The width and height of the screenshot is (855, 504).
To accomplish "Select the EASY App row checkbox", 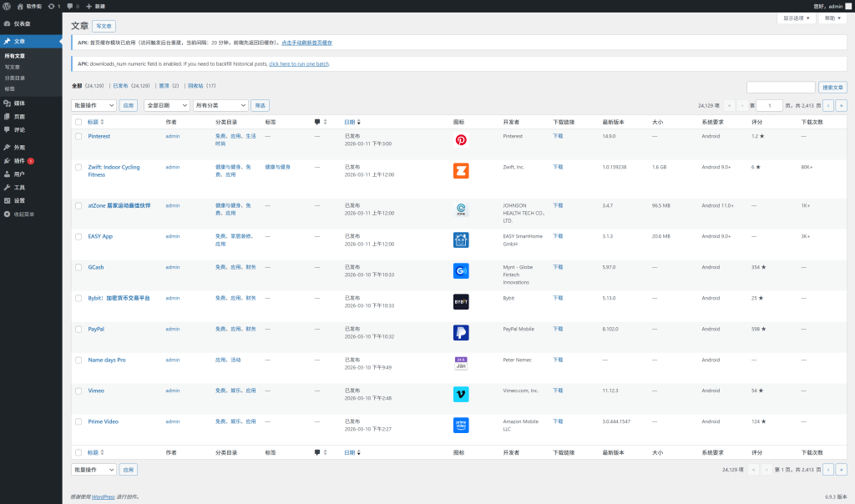I will (x=78, y=236).
